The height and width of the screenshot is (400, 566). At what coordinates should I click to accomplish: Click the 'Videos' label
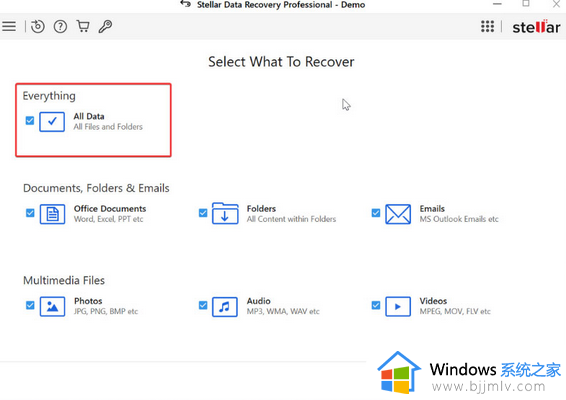tap(433, 301)
